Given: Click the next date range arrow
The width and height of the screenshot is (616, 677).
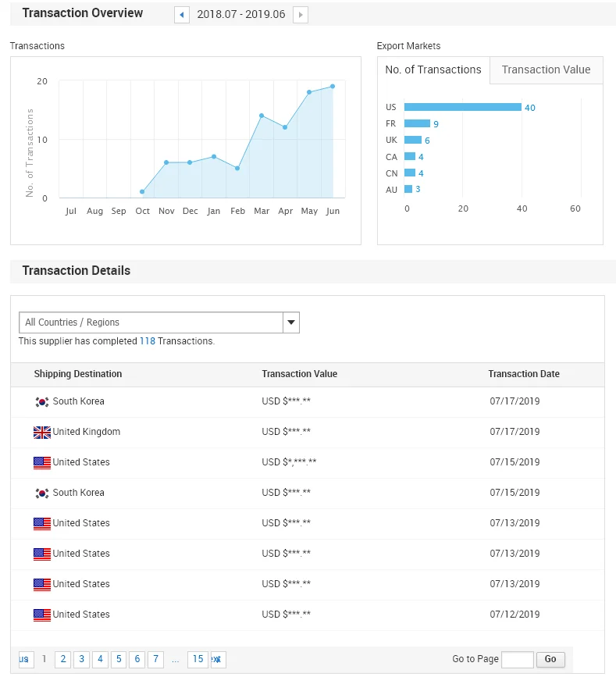Looking at the screenshot, I should tap(301, 15).
